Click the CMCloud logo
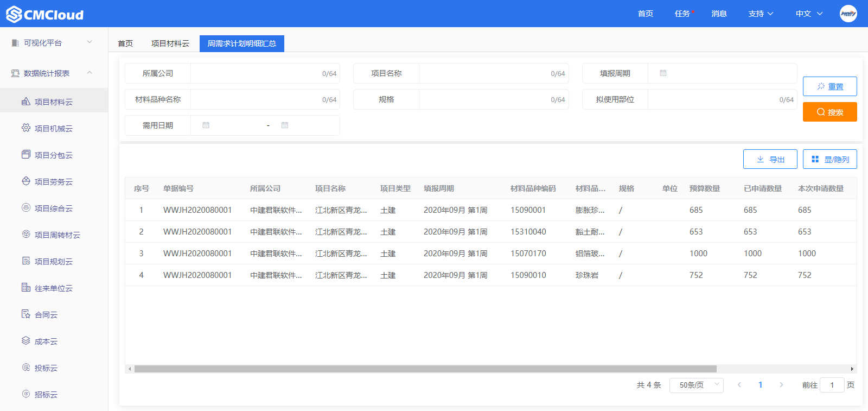This screenshot has width=868, height=411. [45, 14]
